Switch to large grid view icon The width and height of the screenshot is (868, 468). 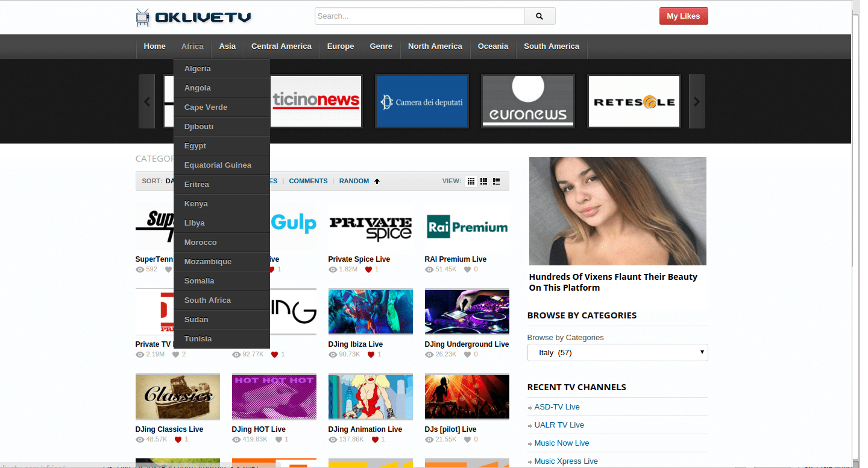coord(483,181)
